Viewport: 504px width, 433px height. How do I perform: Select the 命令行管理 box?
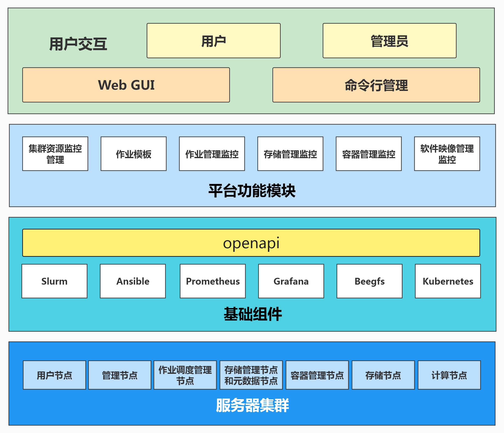tap(376, 85)
